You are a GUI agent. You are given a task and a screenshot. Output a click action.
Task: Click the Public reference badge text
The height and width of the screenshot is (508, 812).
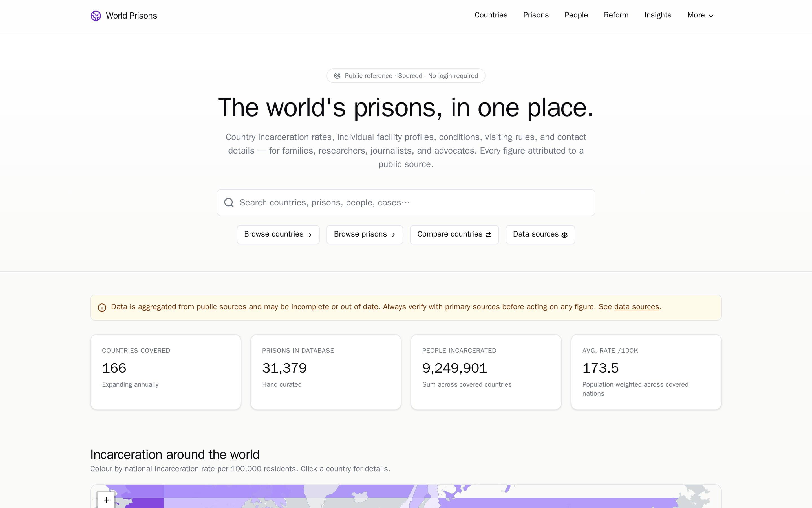coord(411,76)
